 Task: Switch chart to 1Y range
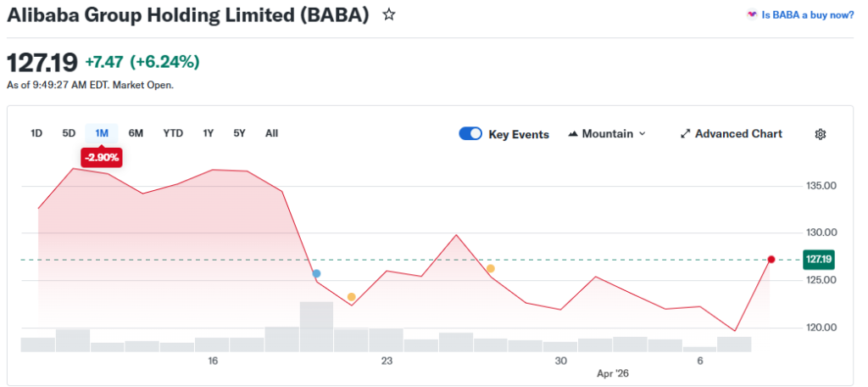[209, 133]
